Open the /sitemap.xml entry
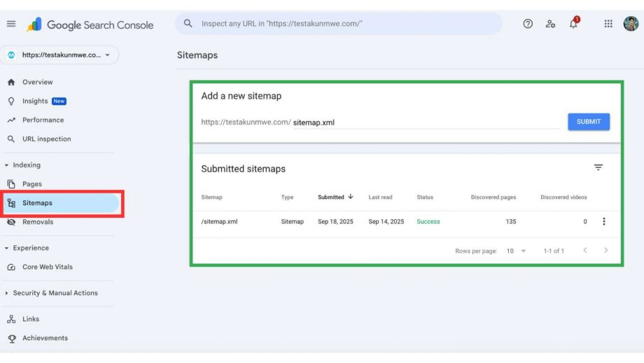The width and height of the screenshot is (644, 363). 219,221
